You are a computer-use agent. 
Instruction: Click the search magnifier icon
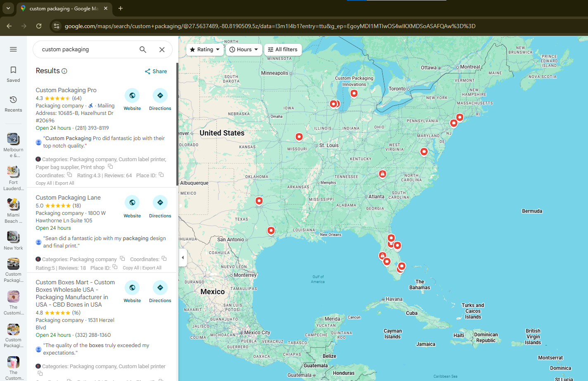tap(143, 50)
